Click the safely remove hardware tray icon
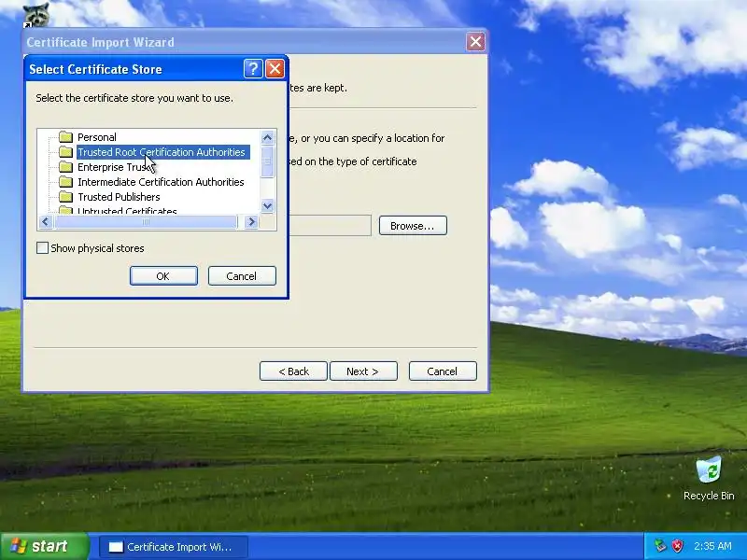747x560 pixels. [x=660, y=546]
